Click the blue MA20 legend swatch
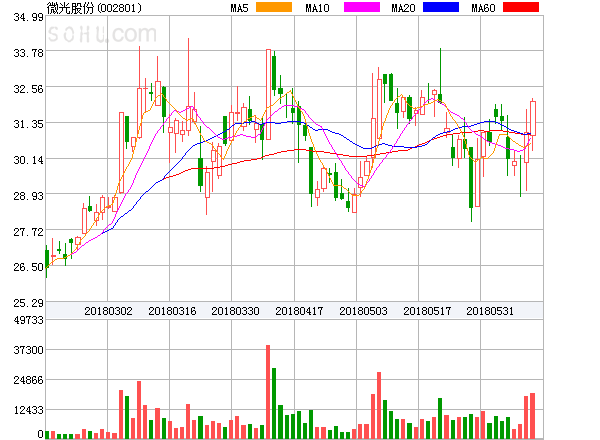Image resolution: width=600 pixels, height=440 pixels. (441, 7)
